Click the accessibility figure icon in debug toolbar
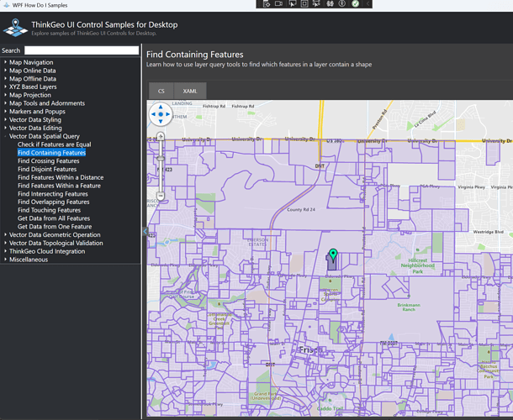Viewport: 513px width, 420px height. [x=342, y=4]
